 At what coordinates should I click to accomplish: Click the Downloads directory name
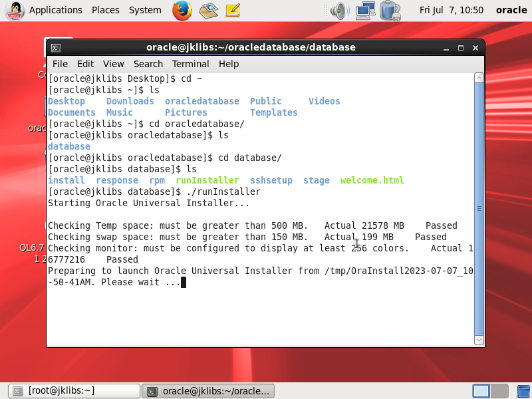(x=130, y=101)
